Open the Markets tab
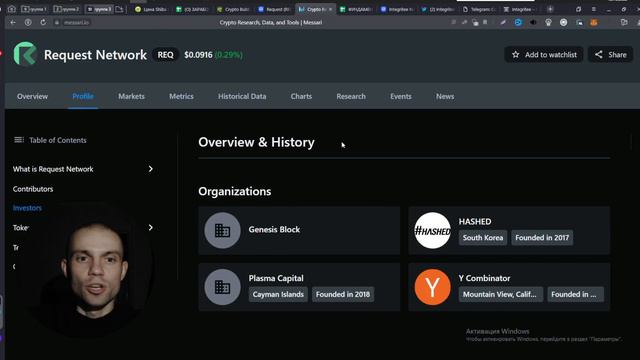This screenshot has width=640, height=360. coord(131,96)
